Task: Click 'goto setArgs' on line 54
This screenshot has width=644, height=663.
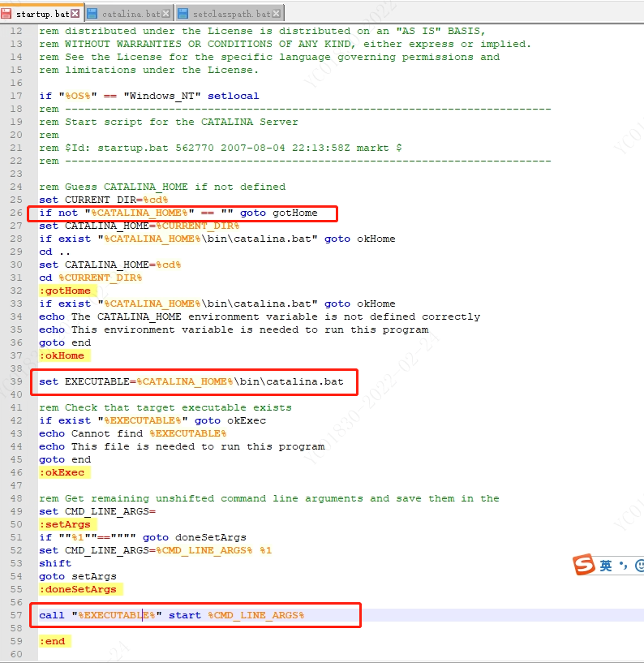Action: click(x=78, y=576)
